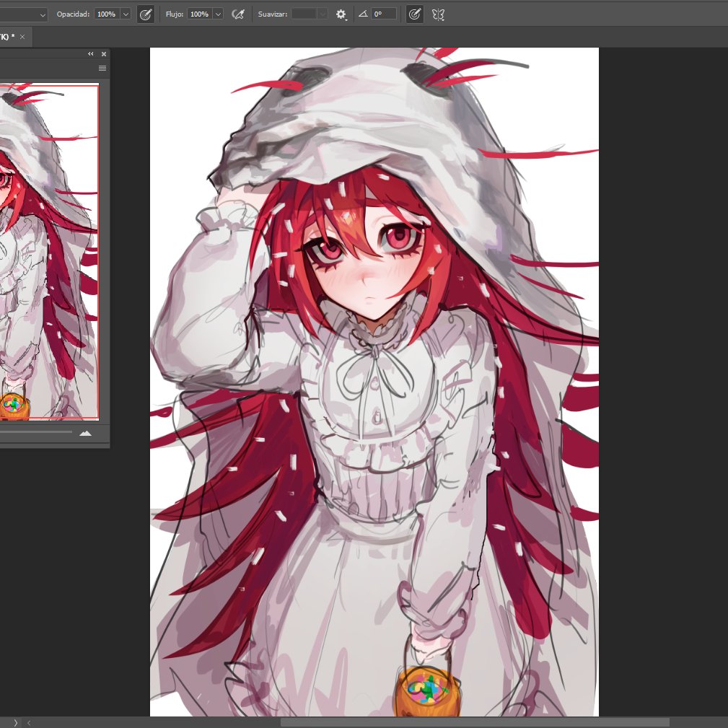Click the horizontal scrollbar left arrow
The width and height of the screenshot is (728, 728).
(x=29, y=722)
